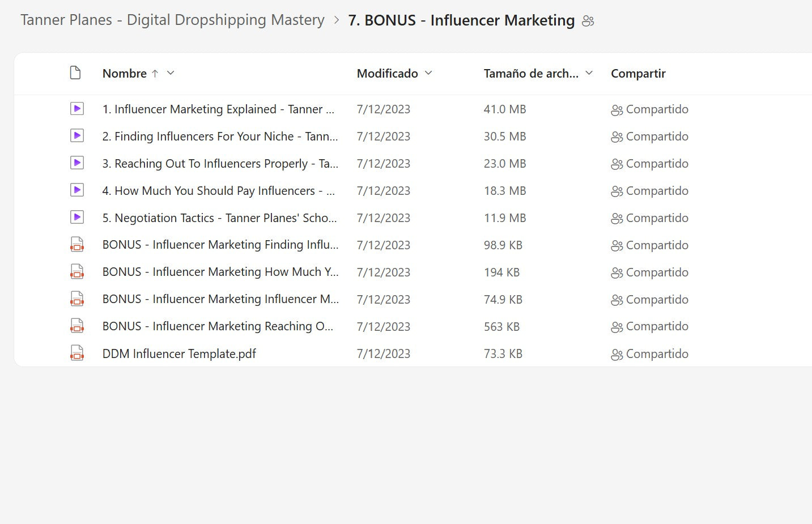
Task: Click the video icon beside Negotiation Tactics
Action: point(77,218)
